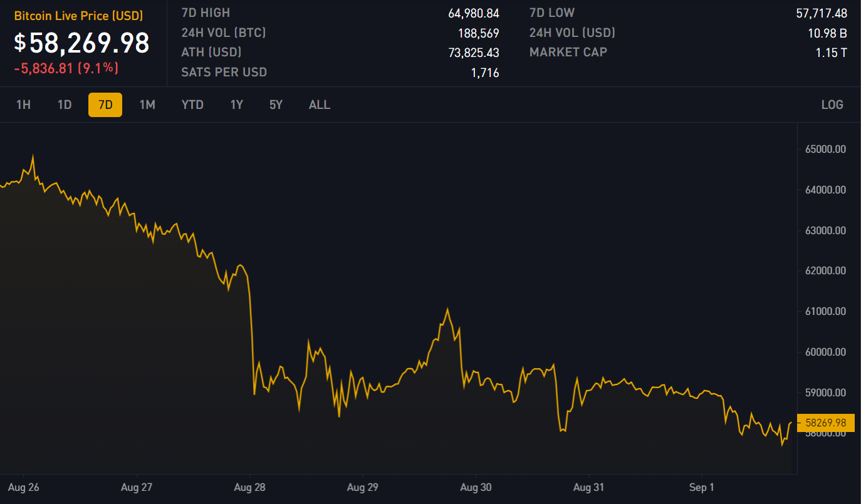
Task: Click the MARKET CAP value 1.15 T
Action: click(x=831, y=53)
